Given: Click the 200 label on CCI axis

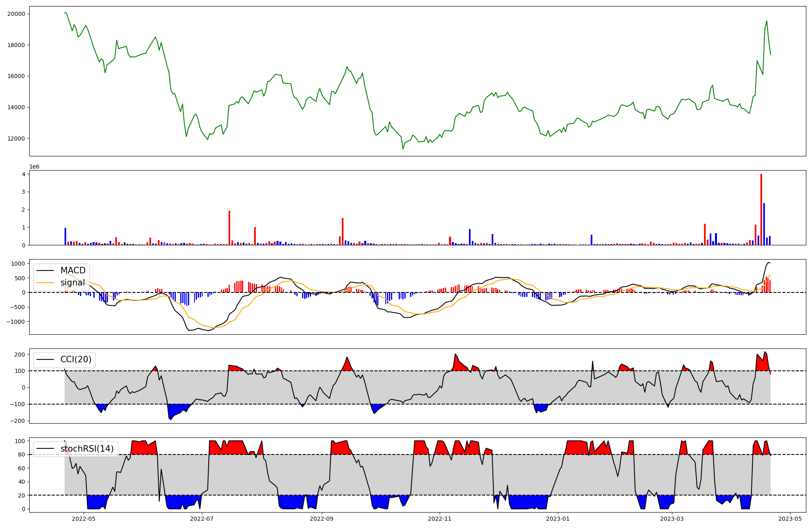Looking at the screenshot, I should pos(20,355).
